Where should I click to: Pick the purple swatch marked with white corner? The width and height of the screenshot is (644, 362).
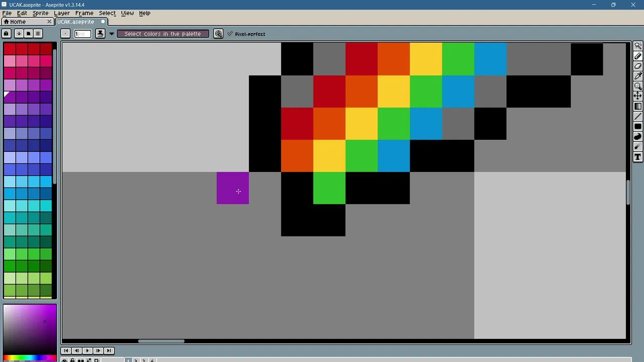tap(9, 97)
